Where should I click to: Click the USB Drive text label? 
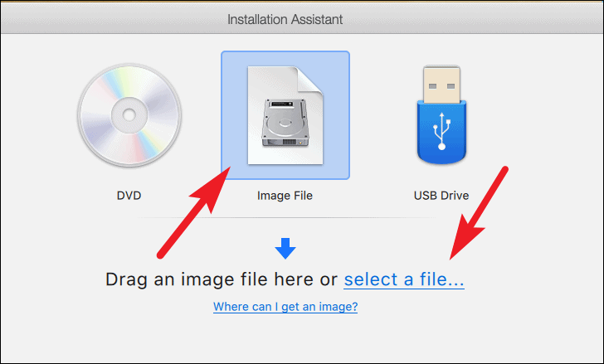click(441, 196)
